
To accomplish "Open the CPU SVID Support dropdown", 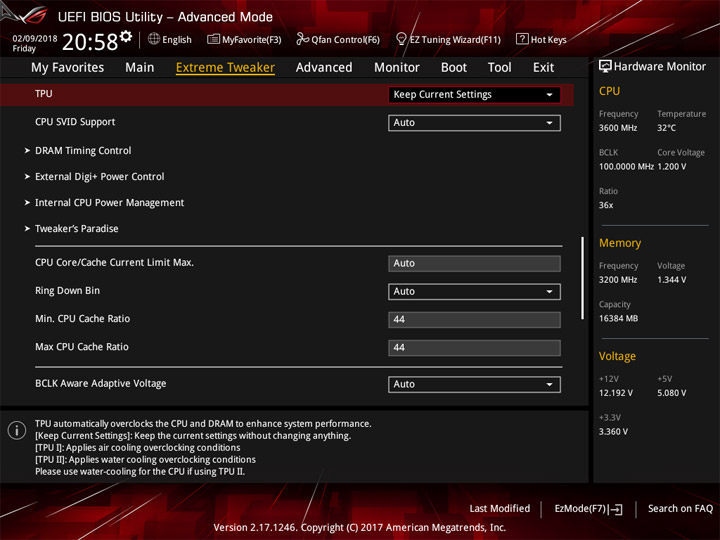I will click(474, 123).
